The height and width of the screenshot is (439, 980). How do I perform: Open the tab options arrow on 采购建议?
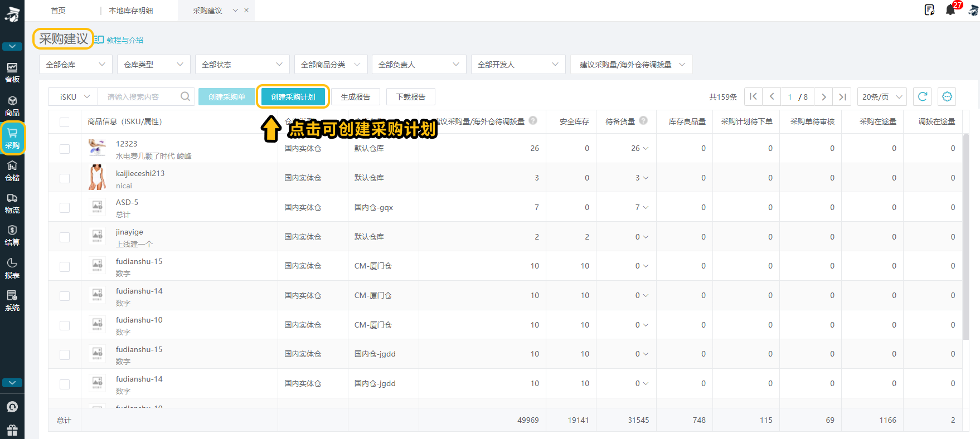[235, 10]
